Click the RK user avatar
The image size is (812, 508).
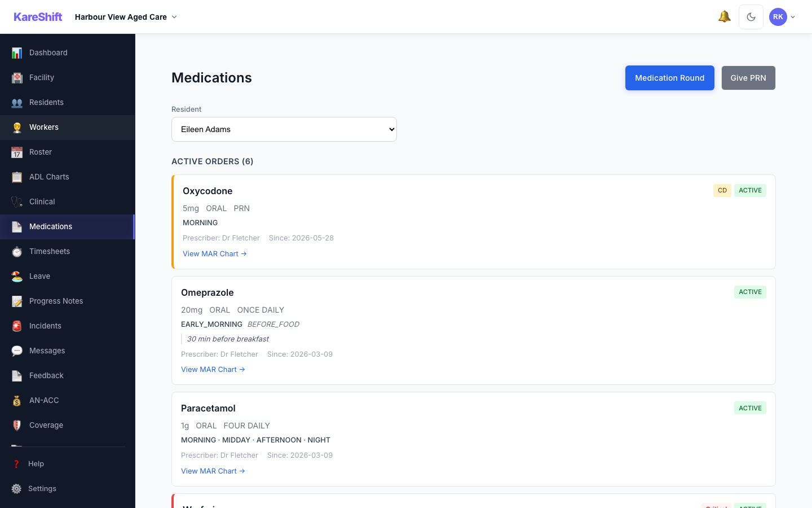coord(778,17)
